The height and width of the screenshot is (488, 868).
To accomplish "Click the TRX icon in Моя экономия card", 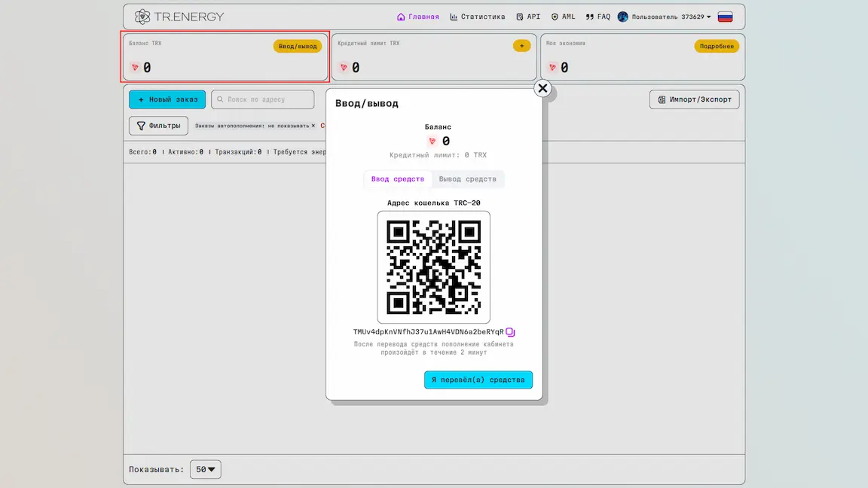I will point(552,68).
